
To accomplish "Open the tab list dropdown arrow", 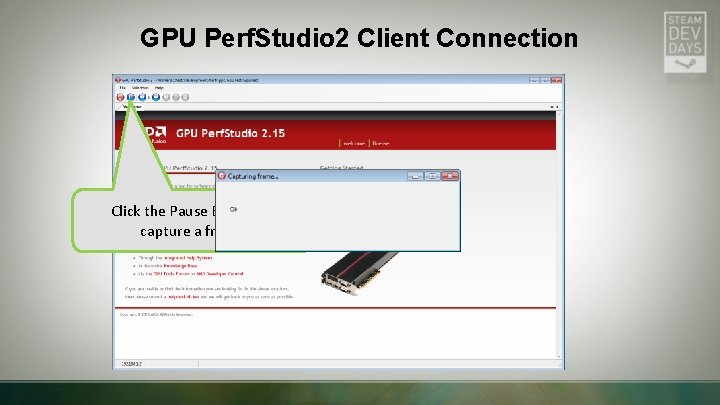I will [x=552, y=107].
